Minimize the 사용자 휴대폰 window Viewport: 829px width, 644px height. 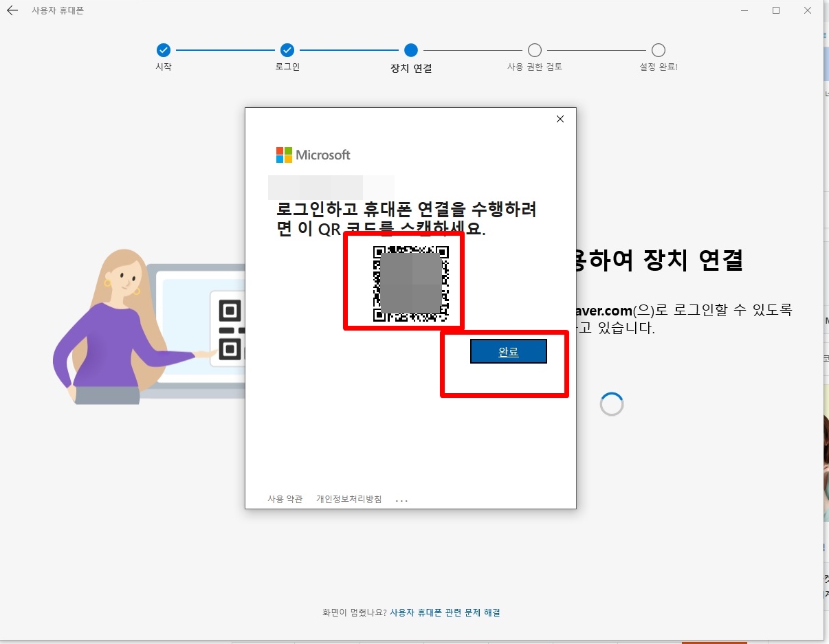click(745, 10)
